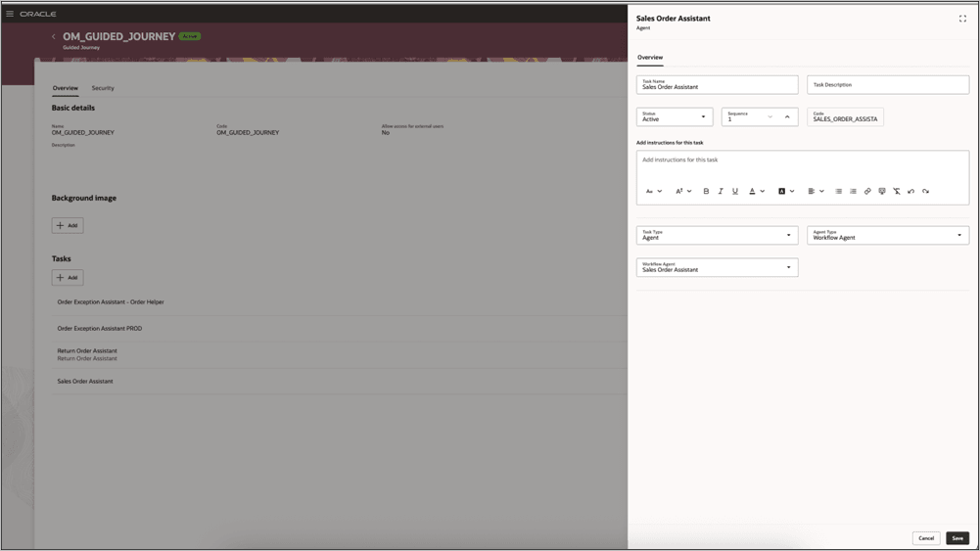
Task: Redo the last edit
Action: tap(925, 191)
